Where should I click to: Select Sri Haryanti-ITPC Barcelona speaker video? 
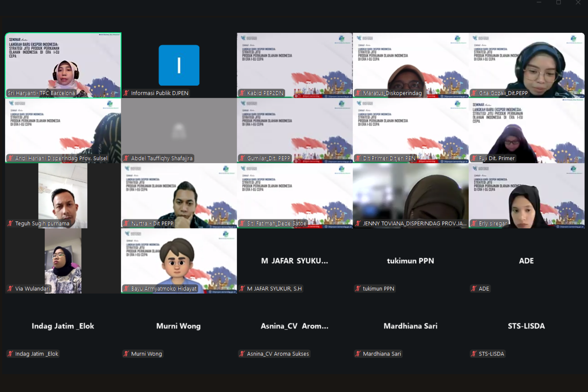point(63,65)
